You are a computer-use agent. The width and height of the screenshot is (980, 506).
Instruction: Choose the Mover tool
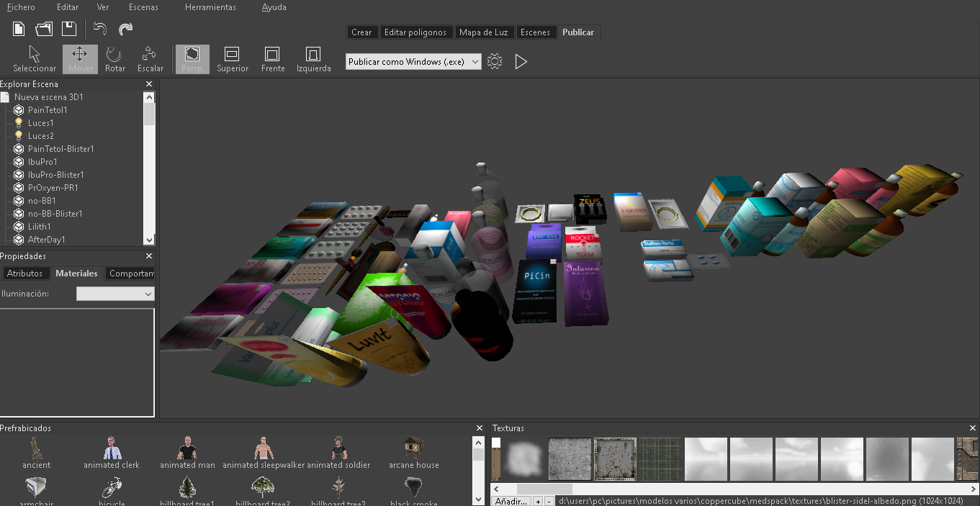pos(80,59)
